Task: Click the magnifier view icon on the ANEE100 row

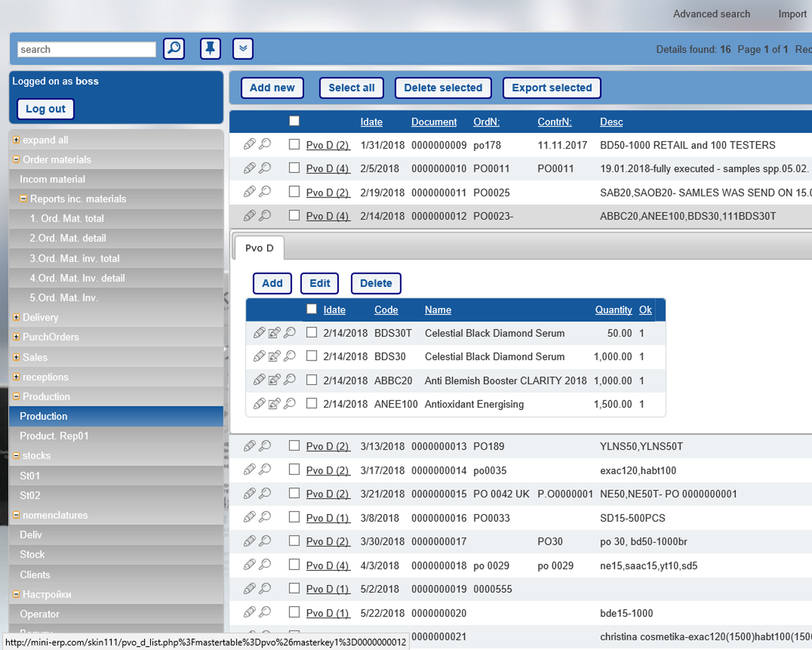Action: coord(290,404)
